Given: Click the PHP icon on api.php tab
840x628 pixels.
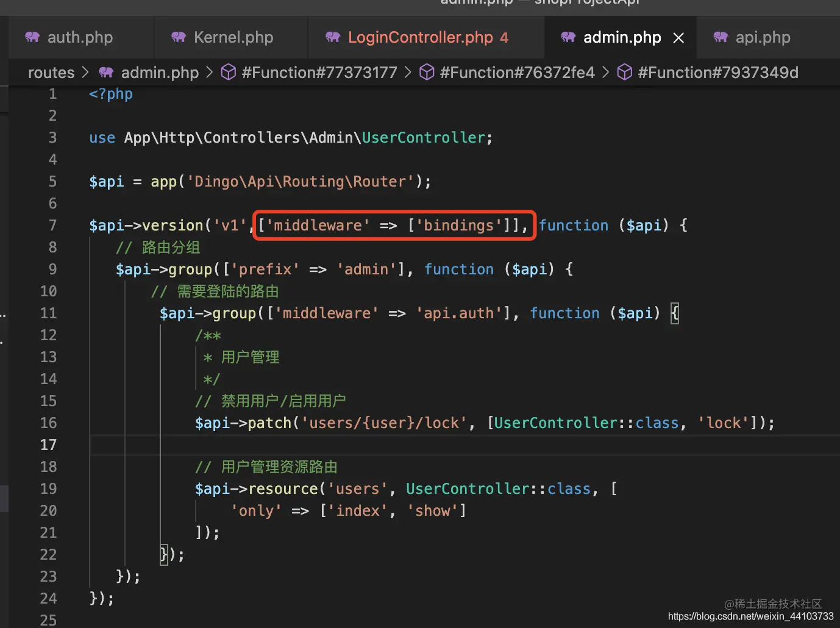Looking at the screenshot, I should click(x=721, y=37).
